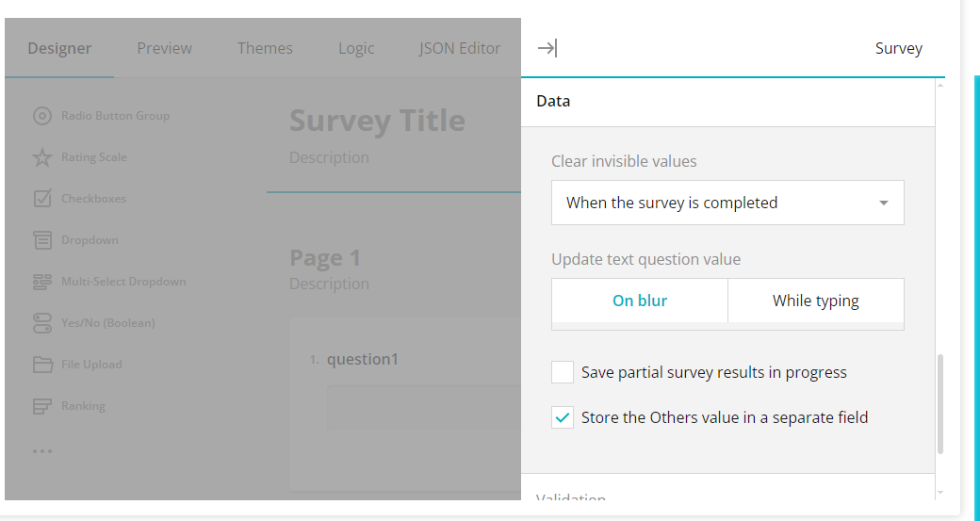
Task: Add a Rating Scale star icon
Action: [41, 157]
